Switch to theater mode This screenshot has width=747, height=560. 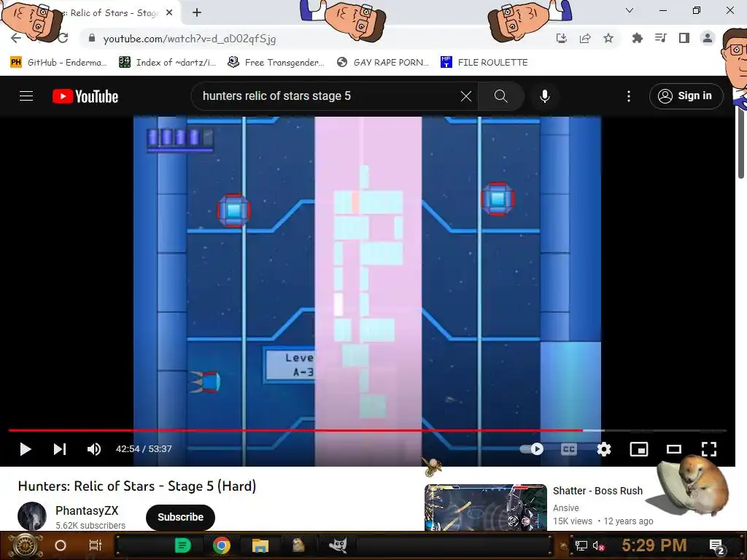(673, 449)
